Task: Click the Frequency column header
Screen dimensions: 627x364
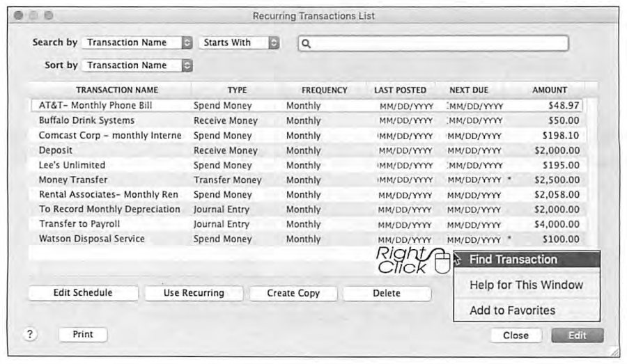Action: coord(324,90)
